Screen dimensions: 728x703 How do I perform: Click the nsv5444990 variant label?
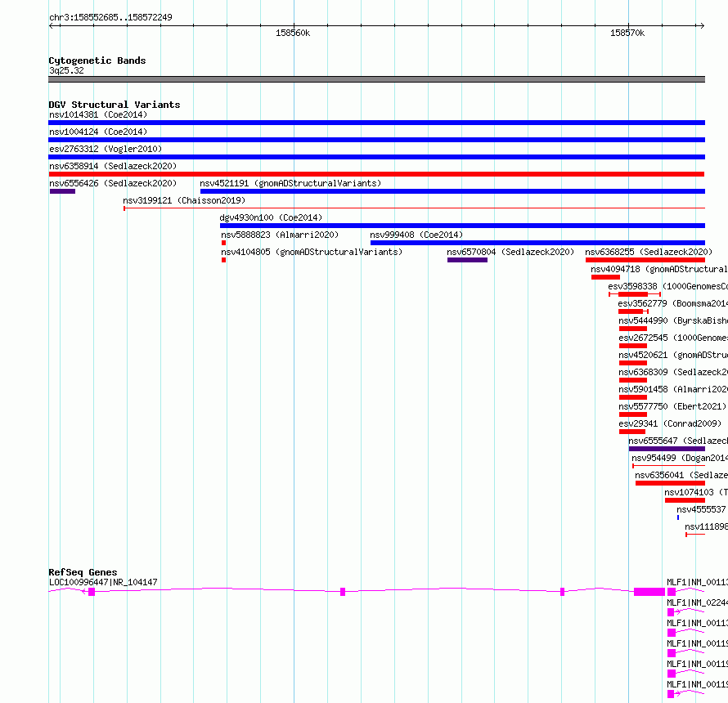tap(673, 320)
